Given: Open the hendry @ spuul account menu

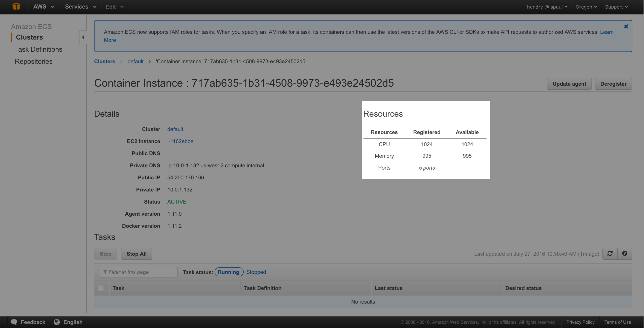Looking at the screenshot, I should (547, 7).
